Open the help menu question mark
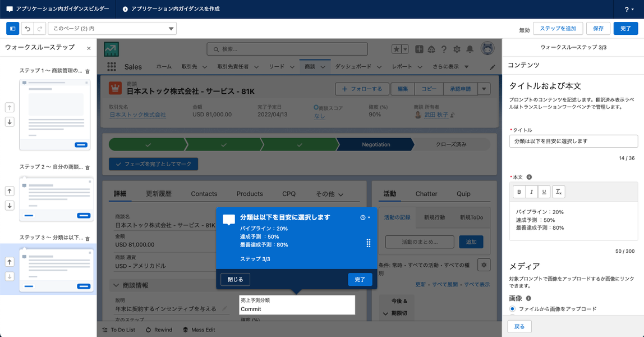This screenshot has width=644, height=337. 629,9
